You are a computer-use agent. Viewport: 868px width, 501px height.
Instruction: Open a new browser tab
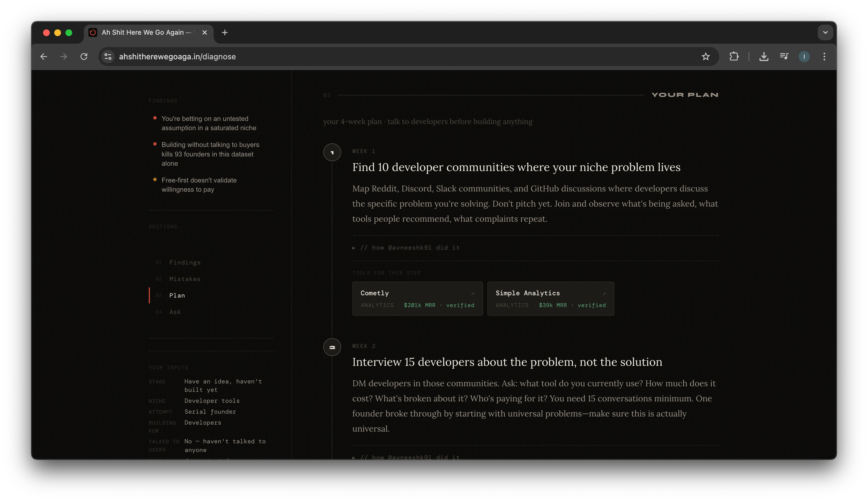pos(225,32)
